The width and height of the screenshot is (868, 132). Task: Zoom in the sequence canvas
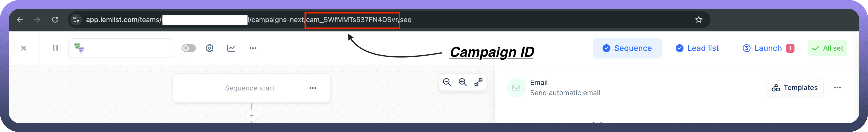[463, 82]
